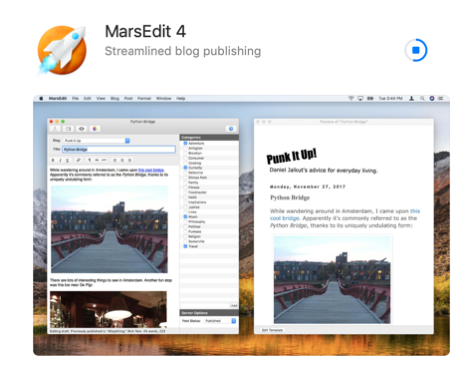Click the align right icon
The image size is (472, 378).
coord(130,160)
